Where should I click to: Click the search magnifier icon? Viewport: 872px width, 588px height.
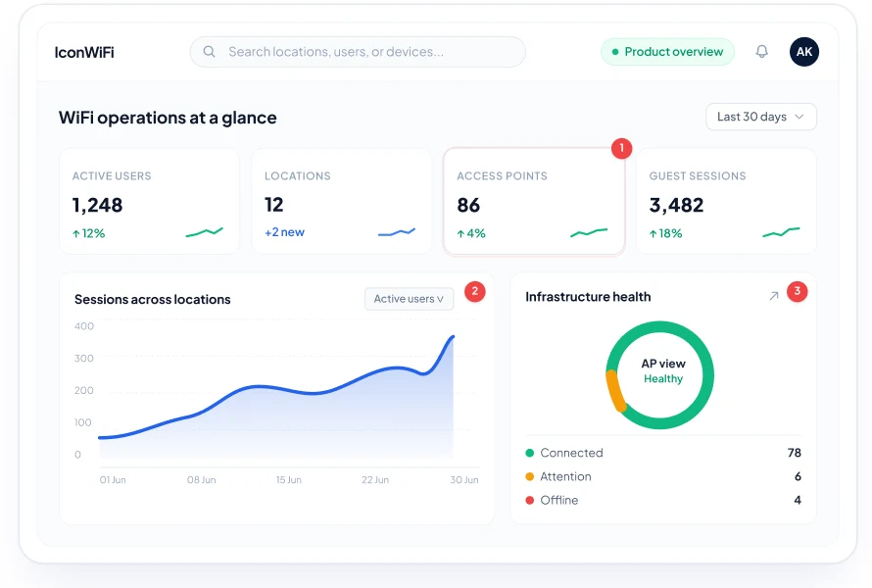(209, 52)
